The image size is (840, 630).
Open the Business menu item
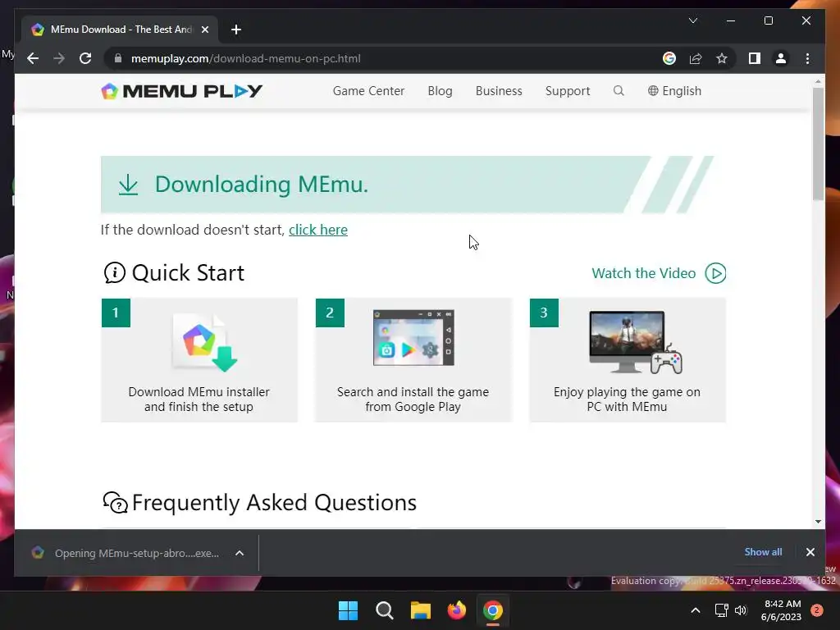[x=499, y=91]
